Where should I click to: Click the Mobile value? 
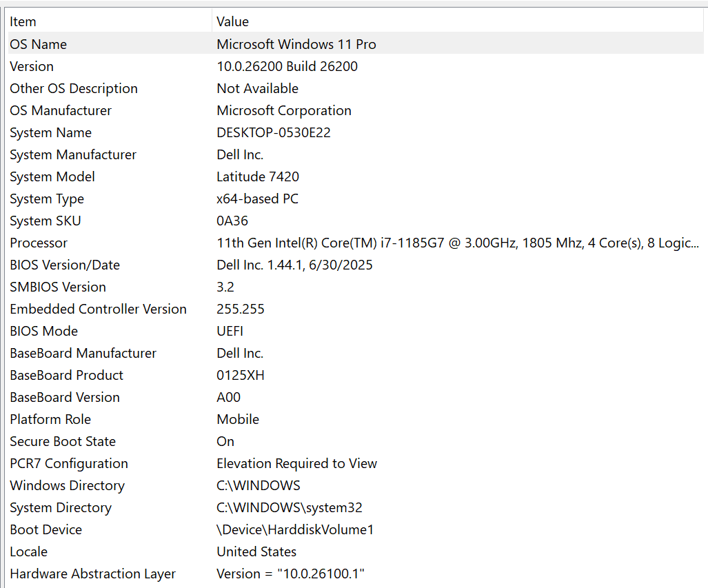[x=238, y=420]
